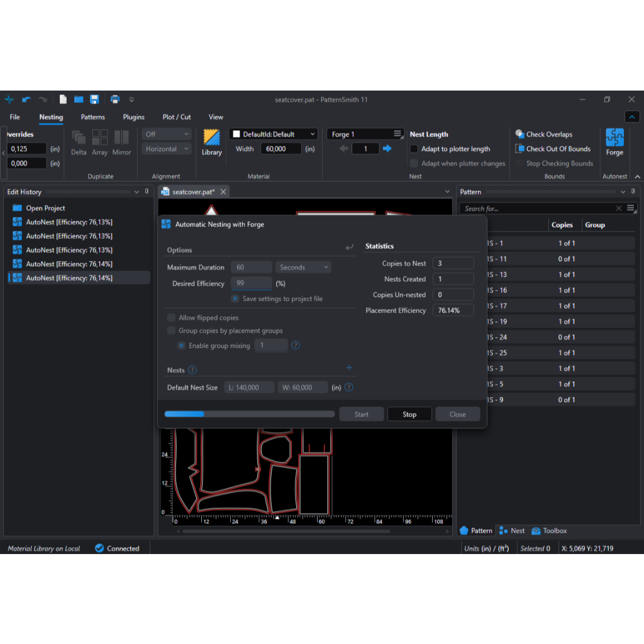Click the next nest blue arrow

click(x=387, y=148)
